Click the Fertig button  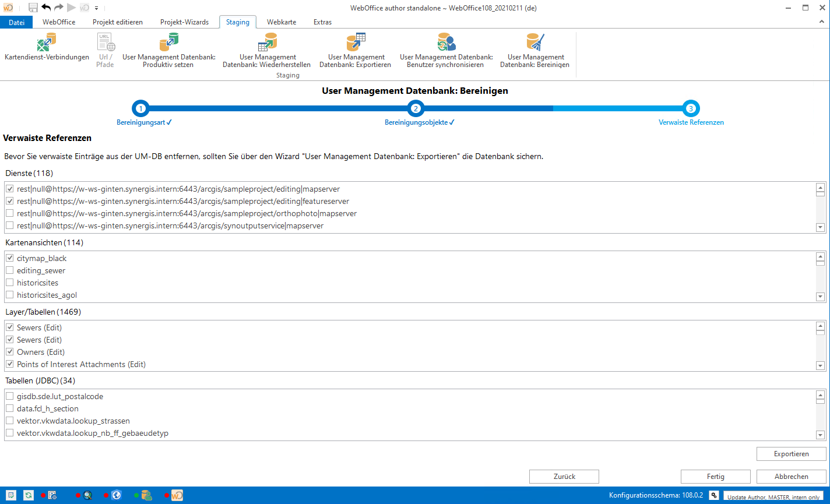coord(715,476)
